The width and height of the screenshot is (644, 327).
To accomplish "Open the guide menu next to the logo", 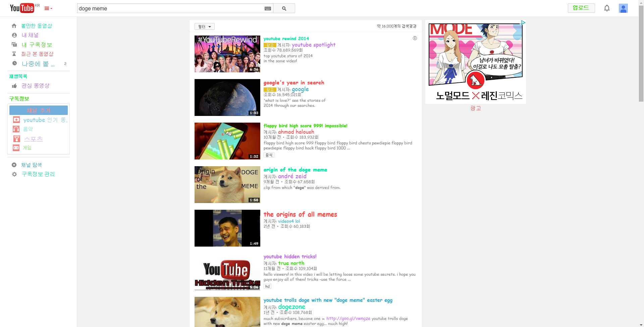I will 48,8.
